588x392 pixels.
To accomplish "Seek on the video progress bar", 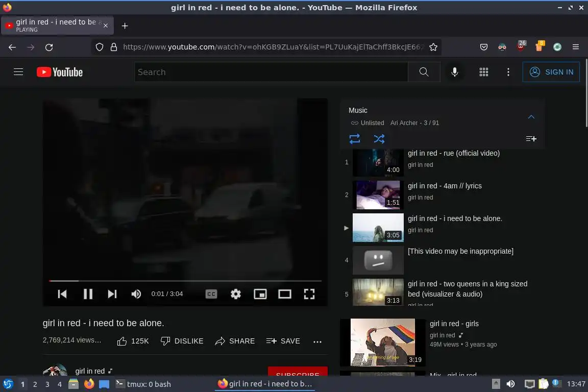I will (x=185, y=281).
